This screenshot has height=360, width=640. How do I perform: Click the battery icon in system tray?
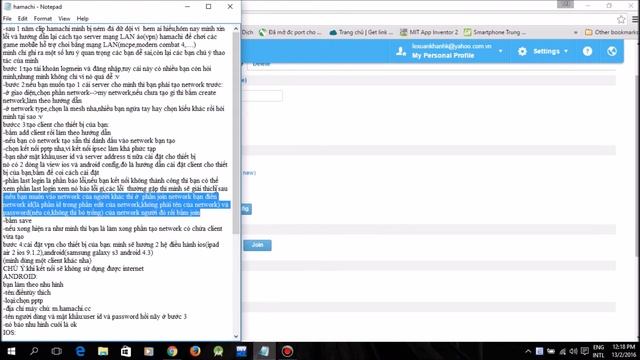coord(551,351)
